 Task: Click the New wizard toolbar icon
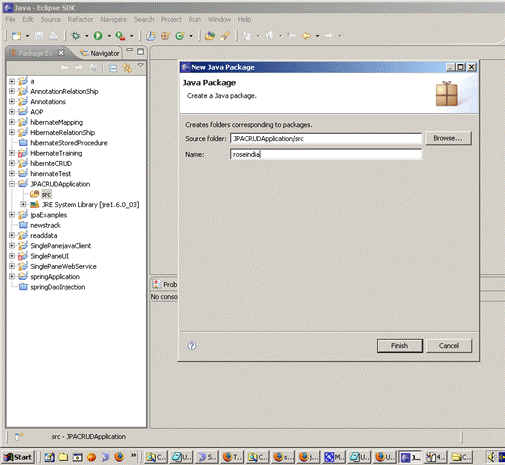coord(16,36)
